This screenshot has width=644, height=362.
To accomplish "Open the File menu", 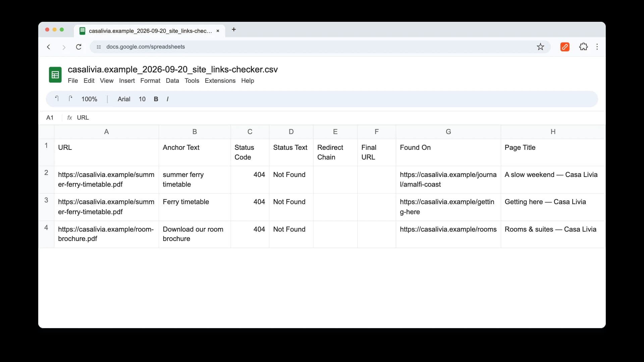I will (73, 81).
